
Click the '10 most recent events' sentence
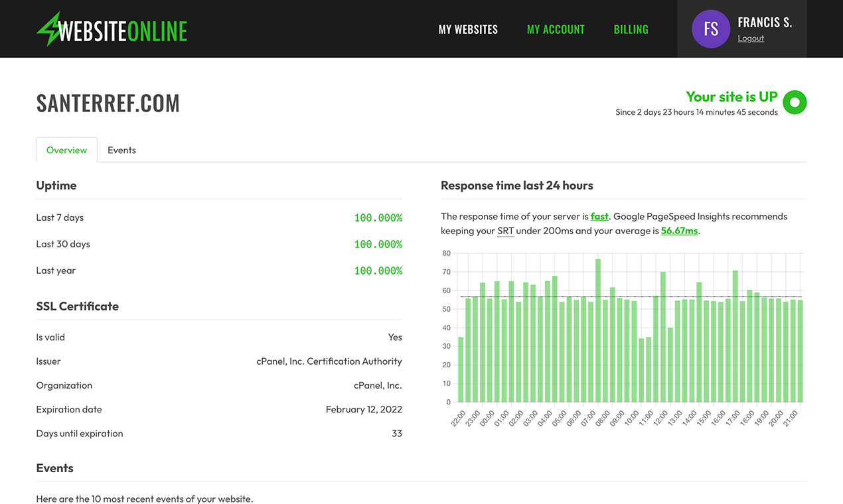(145, 499)
